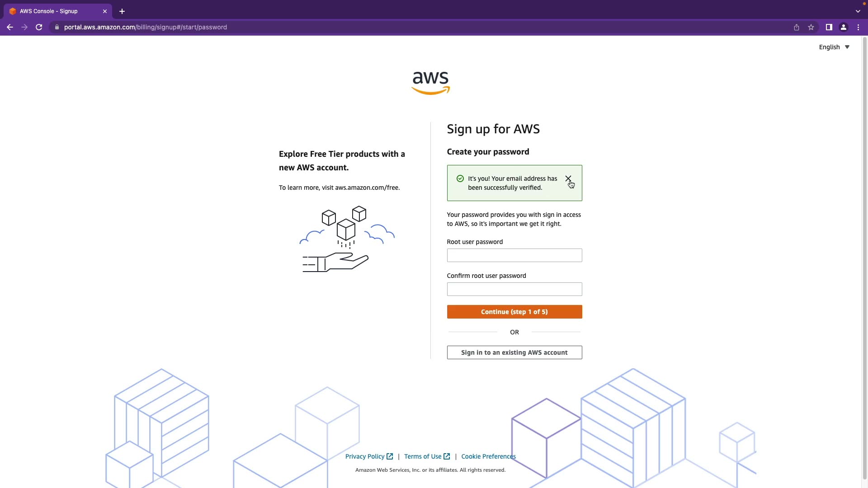The image size is (868, 488).
Task: Open the browser profile icon
Action: [x=844, y=27]
